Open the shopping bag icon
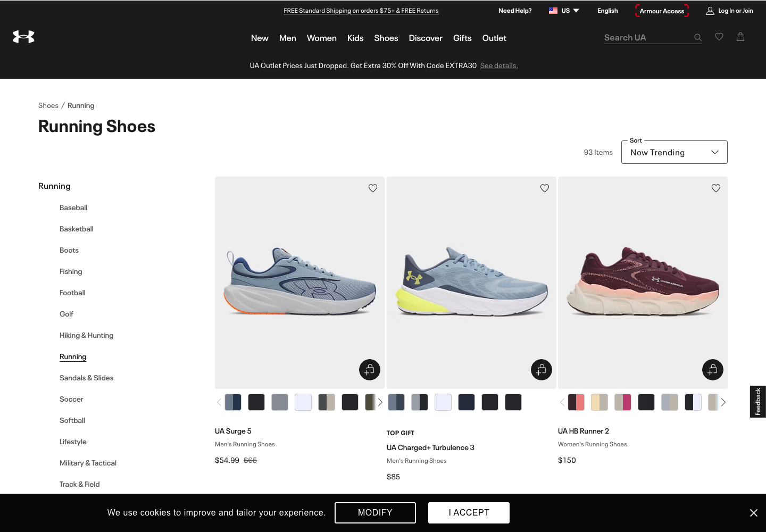This screenshot has height=532, width=766. coord(740,37)
